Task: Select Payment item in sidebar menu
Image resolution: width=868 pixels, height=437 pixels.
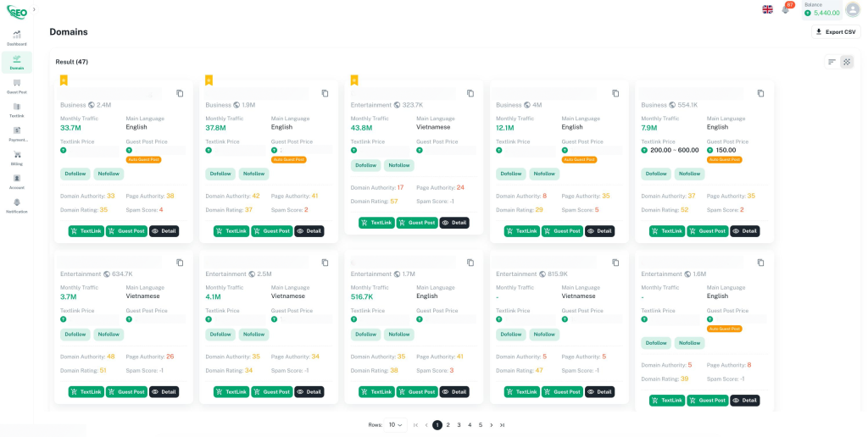Action: point(17,134)
